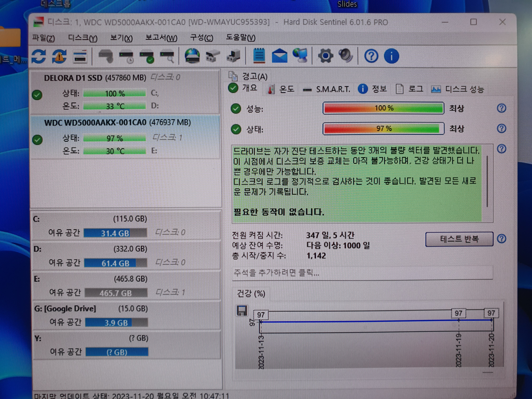Click the help icon beside 성능 bar
Image resolution: width=532 pixels, height=399 pixels.
tap(502, 108)
